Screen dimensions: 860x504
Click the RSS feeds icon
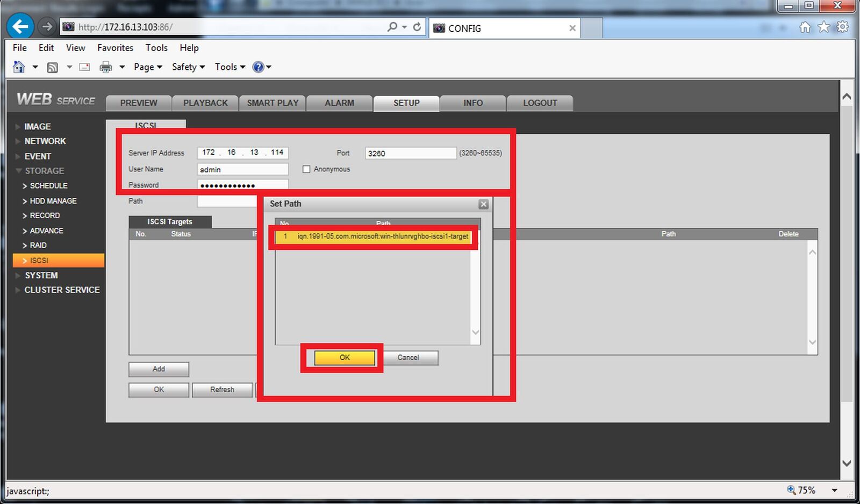coord(53,67)
